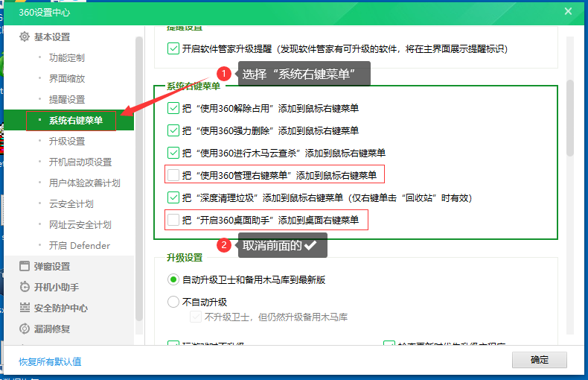Viewport: 588px width, 380px height.
Task: Expand 漏洞修复 category
Action: (x=52, y=329)
